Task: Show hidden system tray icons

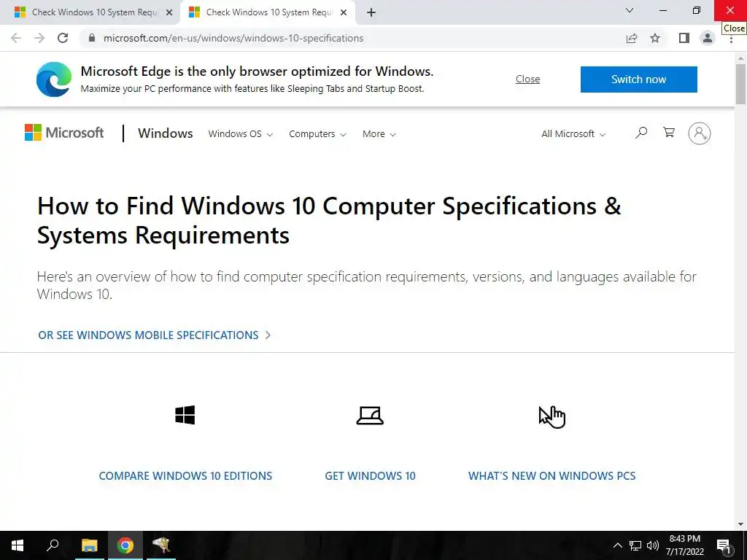Action: (x=617, y=545)
